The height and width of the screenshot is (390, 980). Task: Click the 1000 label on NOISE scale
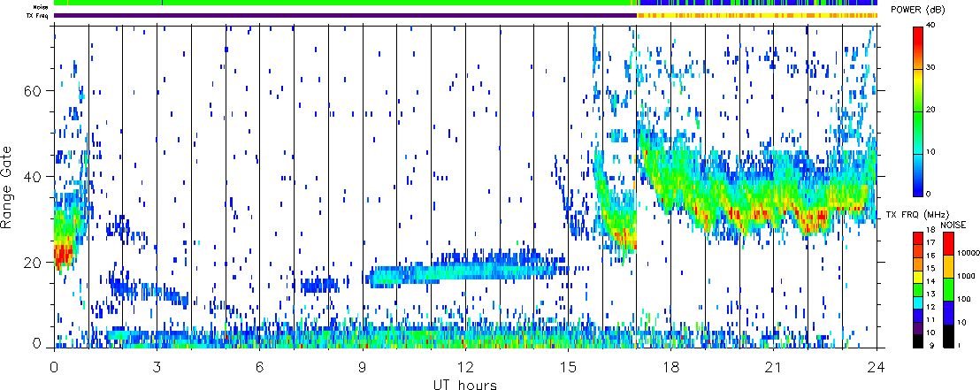point(967,277)
